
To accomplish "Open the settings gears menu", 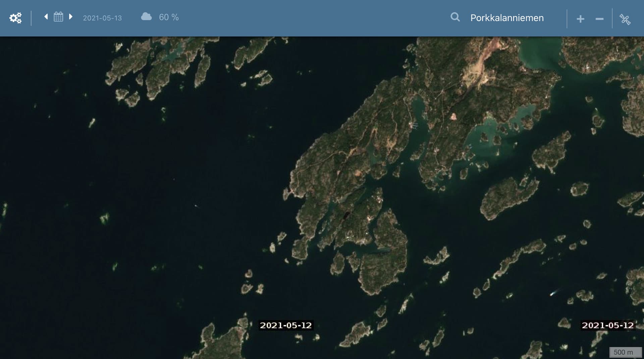I will click(x=15, y=18).
